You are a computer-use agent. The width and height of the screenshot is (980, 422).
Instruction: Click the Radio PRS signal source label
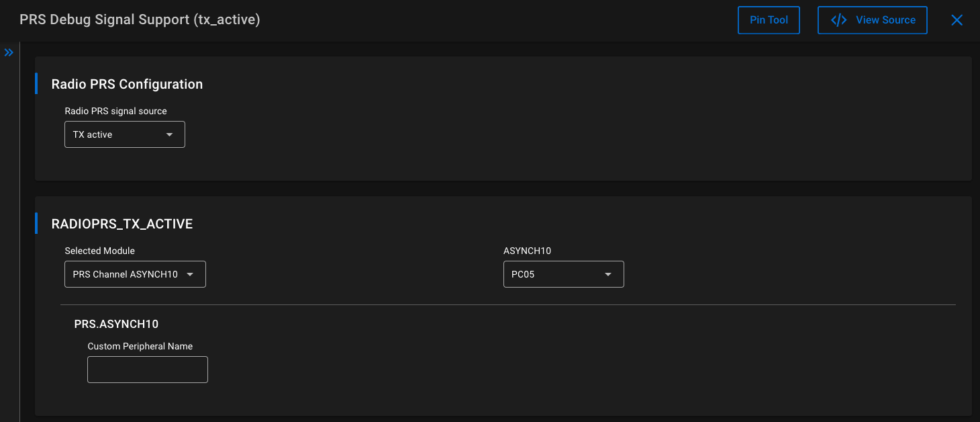pos(115,111)
